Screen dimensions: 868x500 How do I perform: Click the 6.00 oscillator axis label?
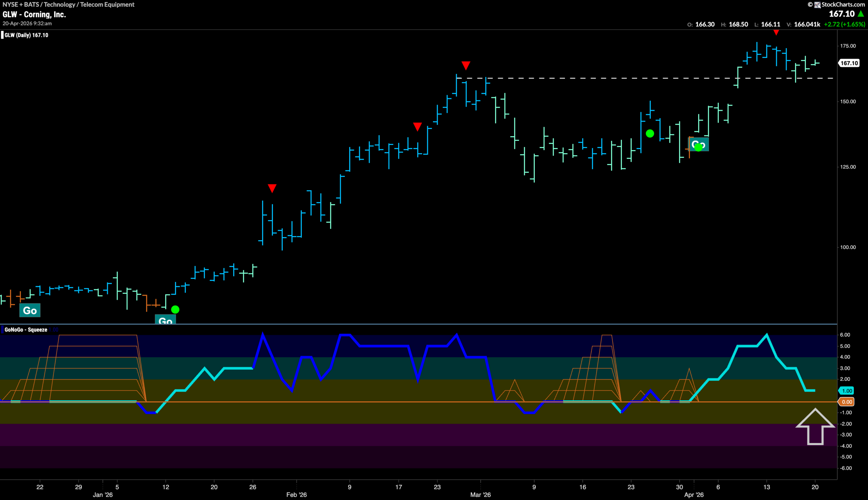click(x=845, y=335)
